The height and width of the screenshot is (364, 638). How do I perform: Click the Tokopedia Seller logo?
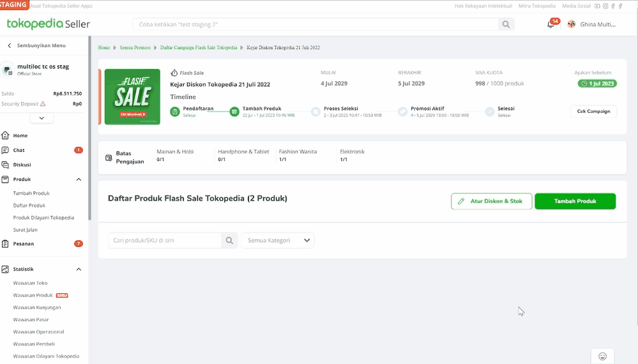(48, 24)
